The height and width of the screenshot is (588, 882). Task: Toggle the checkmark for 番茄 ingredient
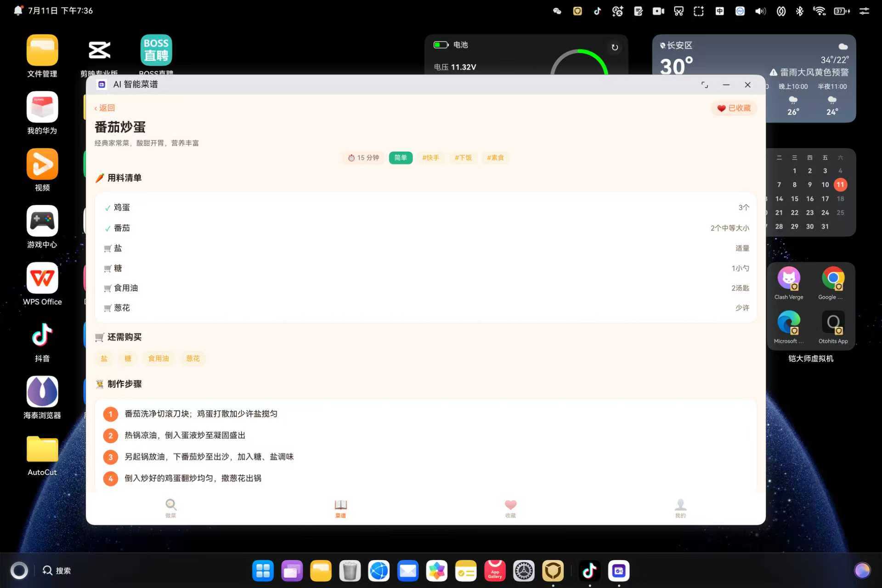[x=107, y=228]
